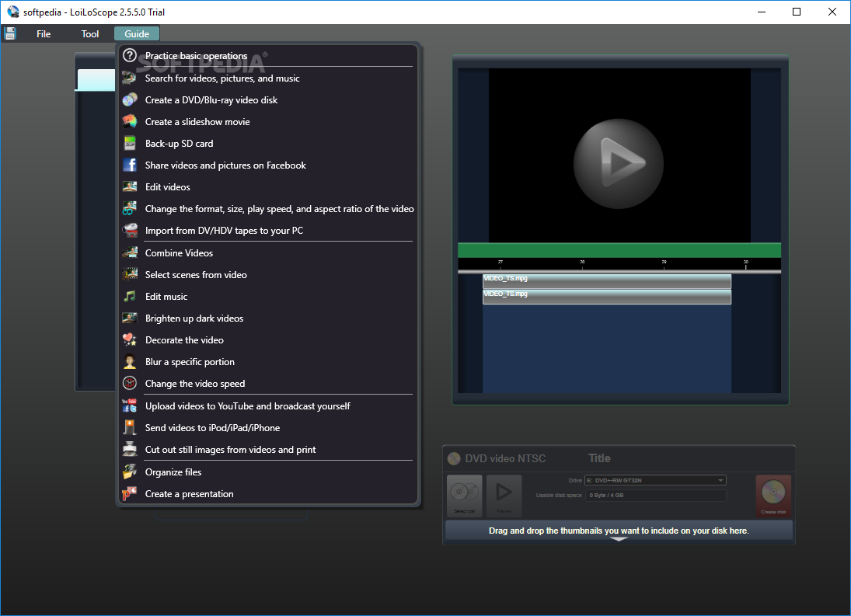Click the clock icon for video speed
Viewport: 851px width, 616px height.
pos(130,383)
